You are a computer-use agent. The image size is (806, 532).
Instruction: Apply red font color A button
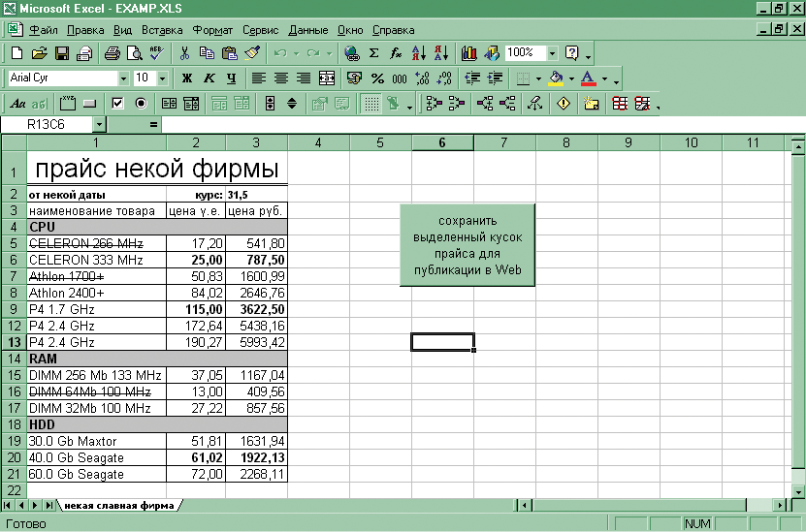[588, 78]
